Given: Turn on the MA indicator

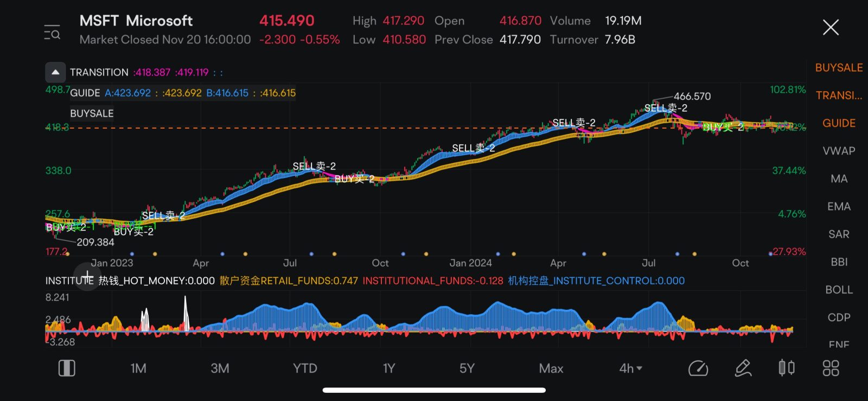Looking at the screenshot, I should 839,179.
